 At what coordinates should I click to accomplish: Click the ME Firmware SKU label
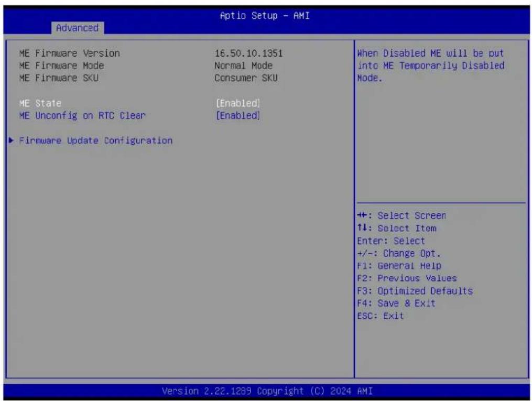(59, 78)
